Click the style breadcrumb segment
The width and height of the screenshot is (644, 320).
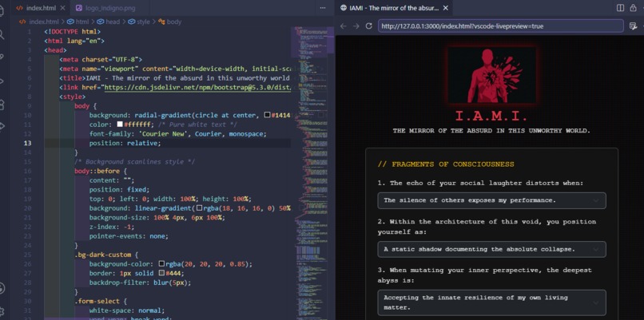(x=143, y=22)
